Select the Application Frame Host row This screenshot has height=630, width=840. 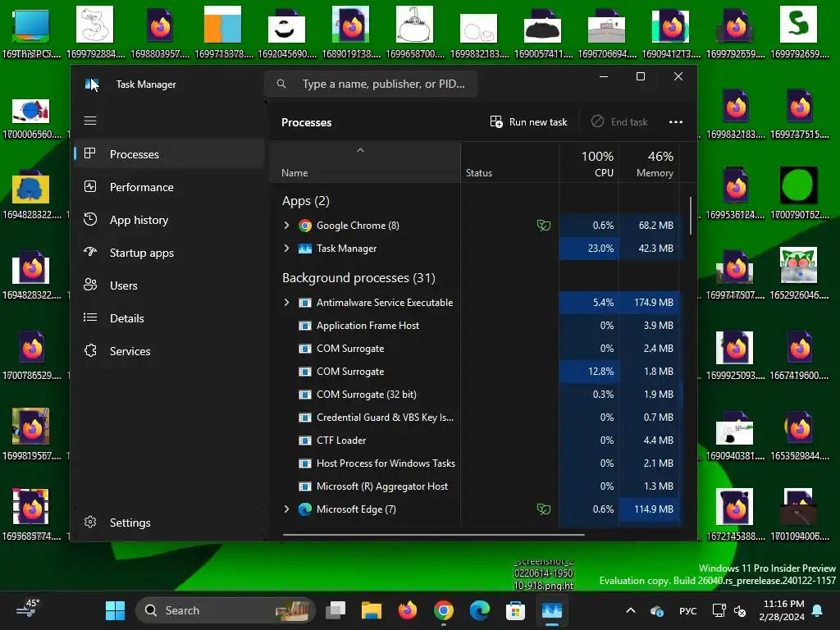click(475, 326)
